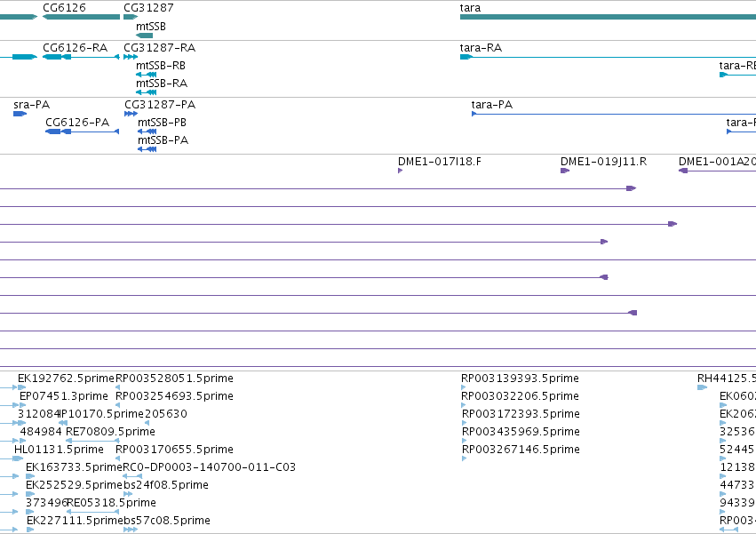The height and width of the screenshot is (534, 756).
Task: Select the mtSSB-PA protein label
Action: click(x=163, y=140)
